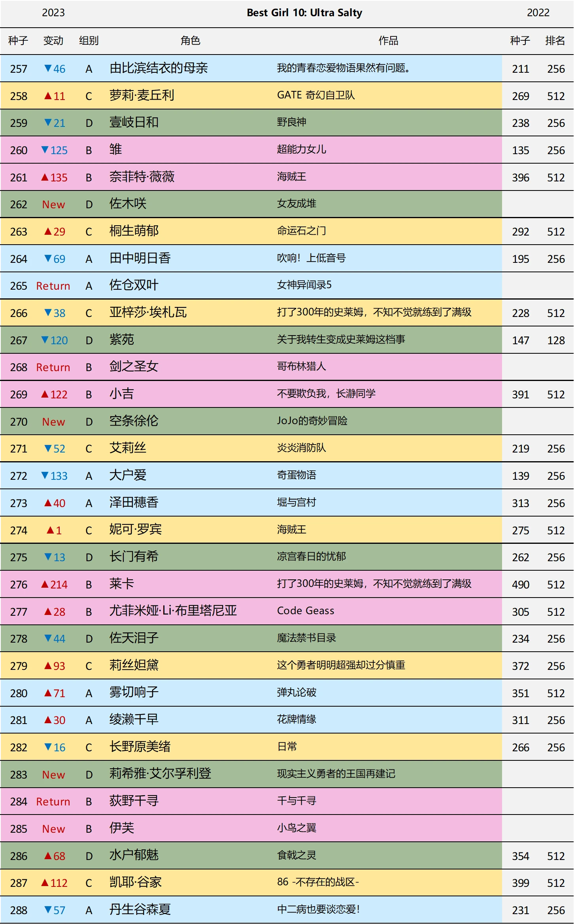Select character name '萝莉·麦丘利'
The image size is (574, 924).
[142, 95]
